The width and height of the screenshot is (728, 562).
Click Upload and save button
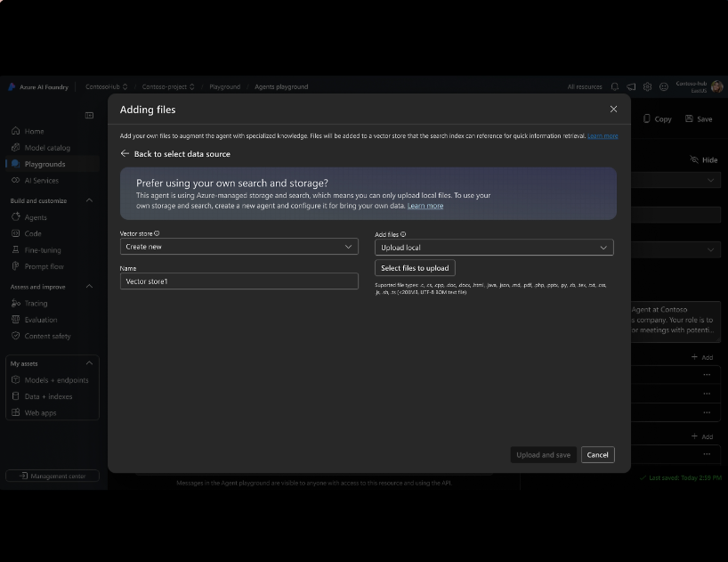(x=543, y=455)
